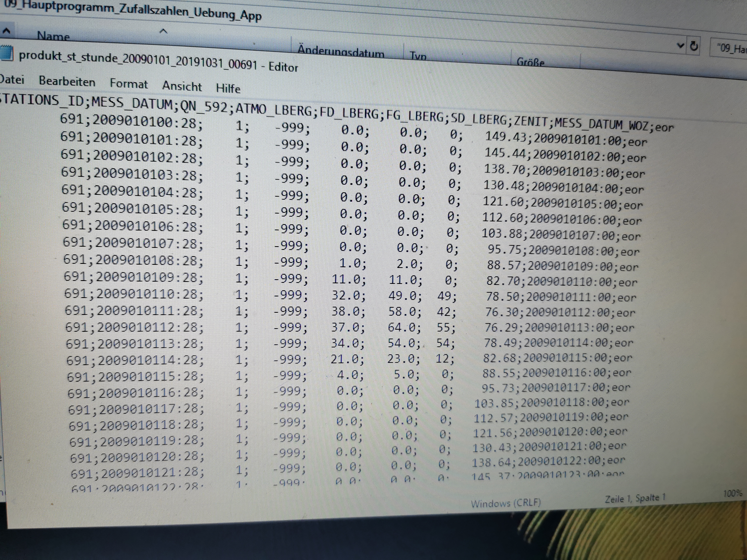This screenshot has width=747, height=560.
Task: Open the Ansicht menu
Action: coord(182,86)
